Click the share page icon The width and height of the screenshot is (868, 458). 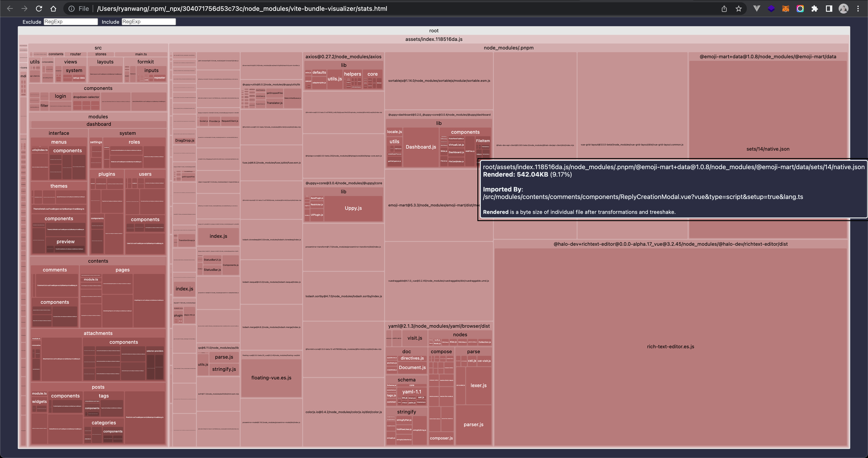tap(724, 9)
